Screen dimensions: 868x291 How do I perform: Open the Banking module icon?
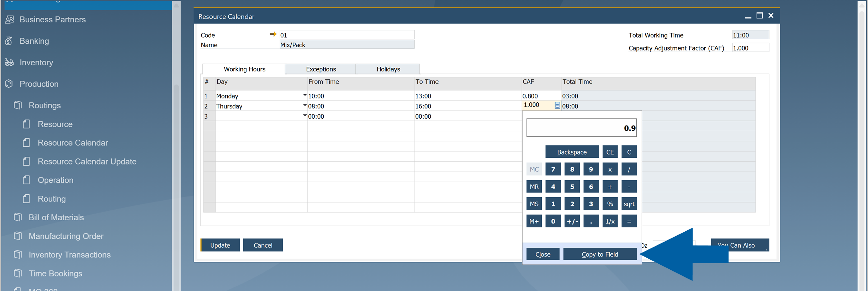(9, 41)
